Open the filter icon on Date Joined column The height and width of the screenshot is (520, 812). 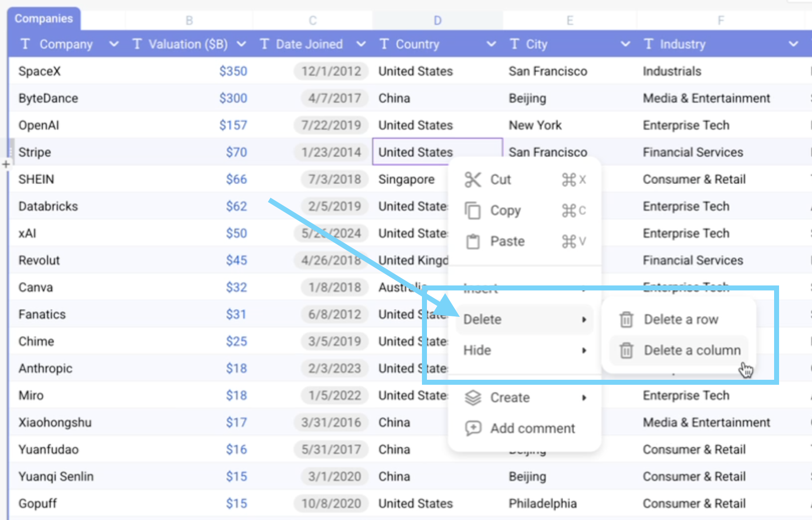pos(264,44)
